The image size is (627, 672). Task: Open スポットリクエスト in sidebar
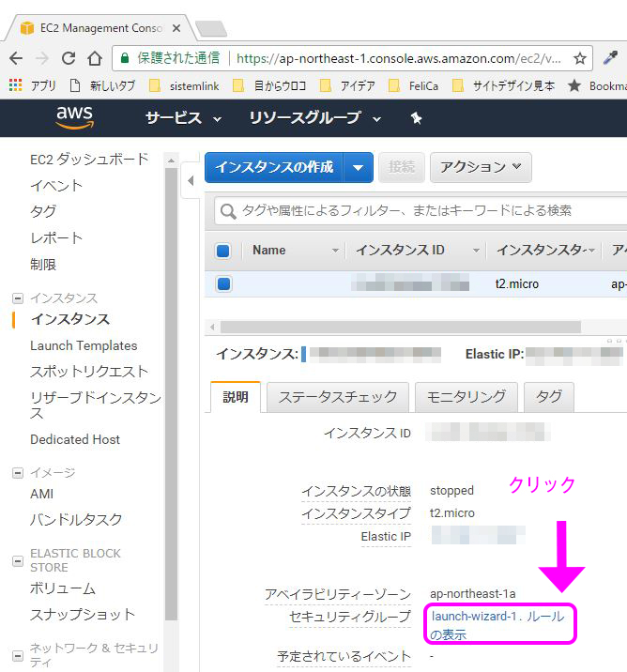[x=89, y=372]
